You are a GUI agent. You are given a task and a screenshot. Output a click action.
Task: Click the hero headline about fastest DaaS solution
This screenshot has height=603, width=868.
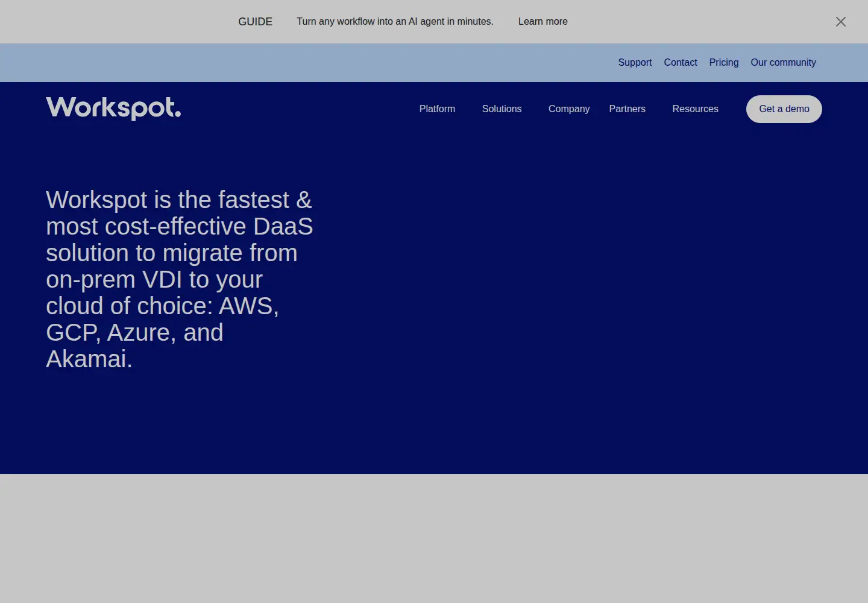coord(180,279)
